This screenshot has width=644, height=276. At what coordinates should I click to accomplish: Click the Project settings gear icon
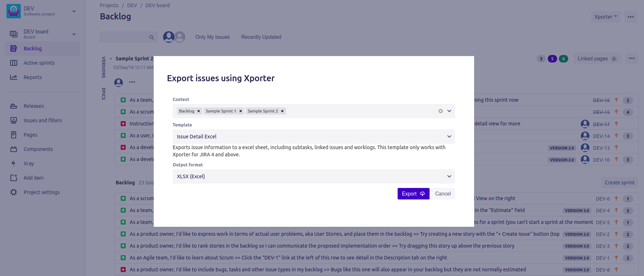pos(14,192)
